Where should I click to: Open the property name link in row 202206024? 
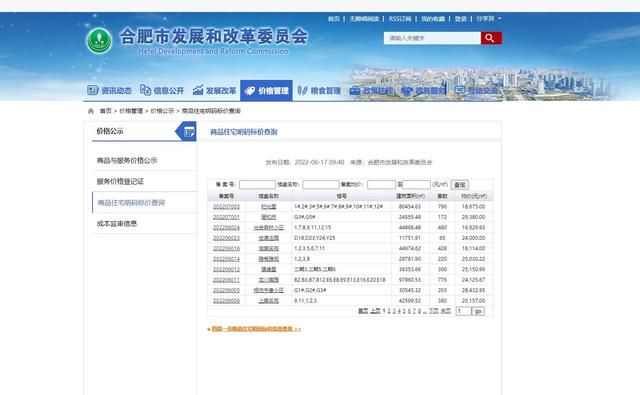[269, 228]
